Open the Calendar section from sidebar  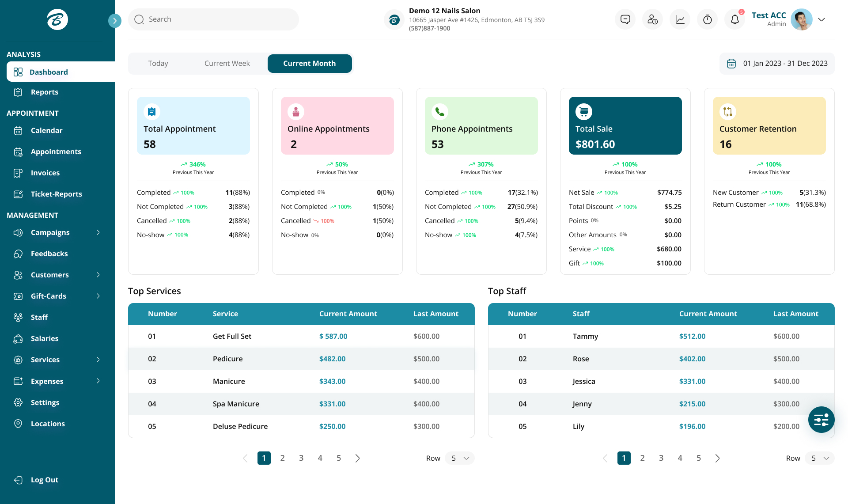46,130
